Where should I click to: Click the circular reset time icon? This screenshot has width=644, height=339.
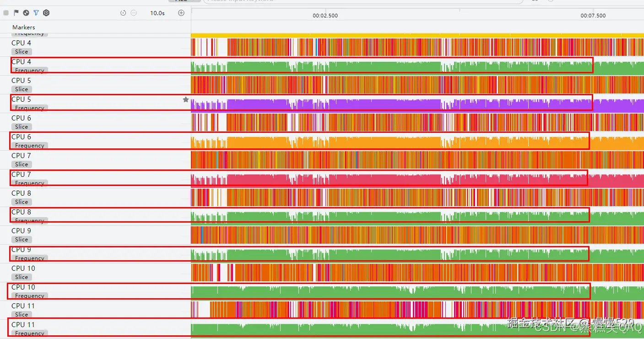pos(123,13)
